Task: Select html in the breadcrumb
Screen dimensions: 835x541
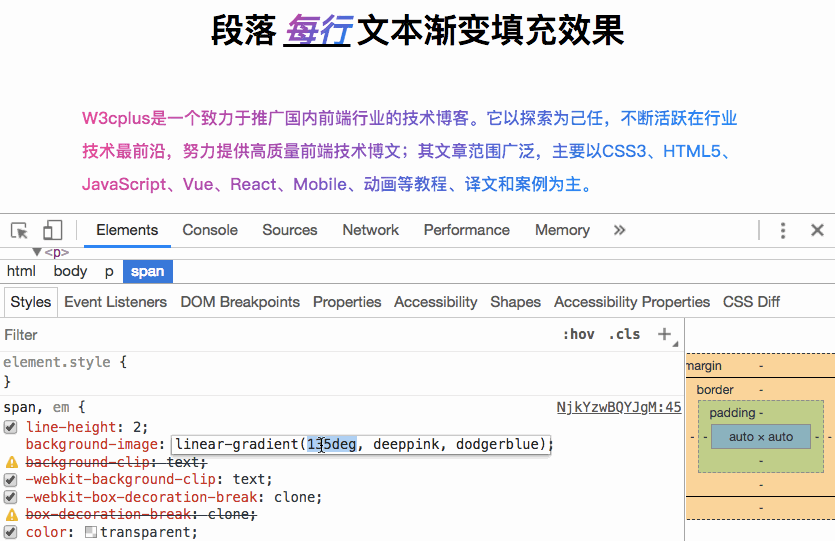Action: pyautogui.click(x=21, y=272)
